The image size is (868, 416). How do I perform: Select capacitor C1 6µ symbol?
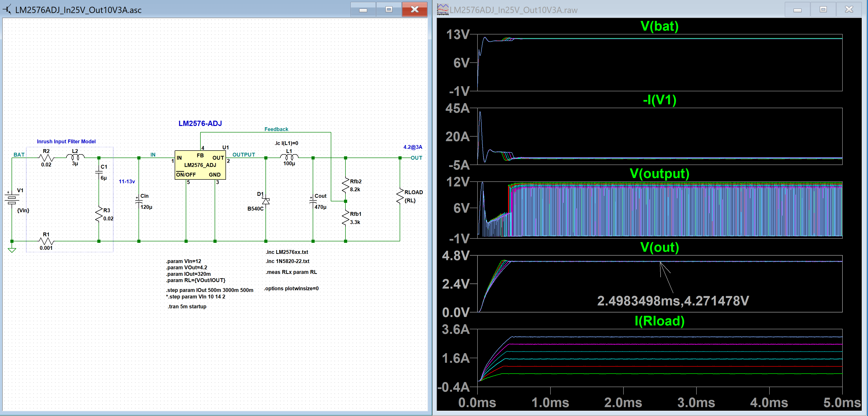coord(99,172)
